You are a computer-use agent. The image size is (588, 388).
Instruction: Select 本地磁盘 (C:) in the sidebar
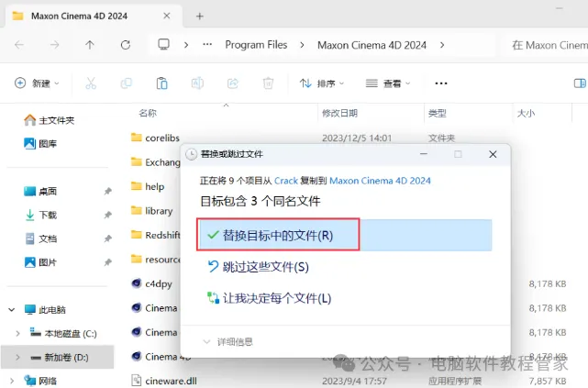63,333
